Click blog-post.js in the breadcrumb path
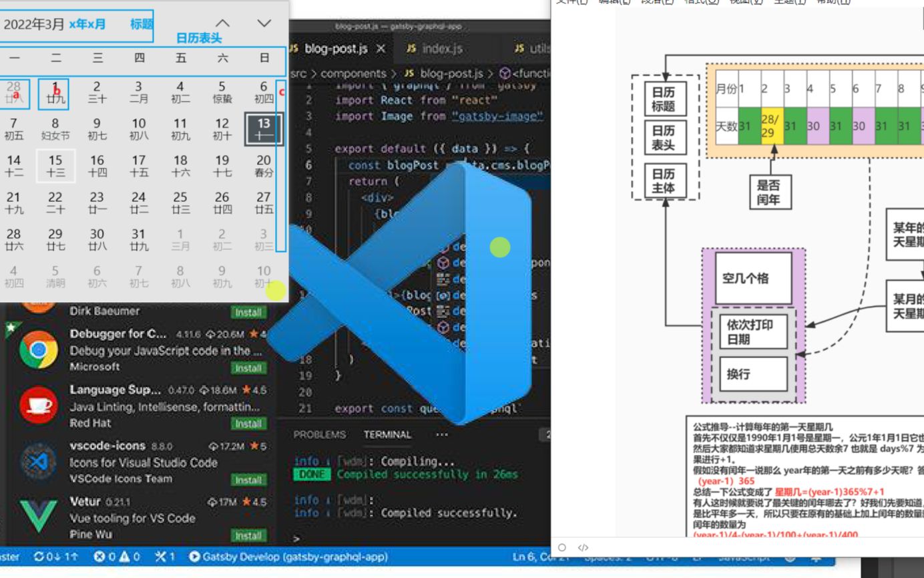924x578 pixels. pos(451,74)
